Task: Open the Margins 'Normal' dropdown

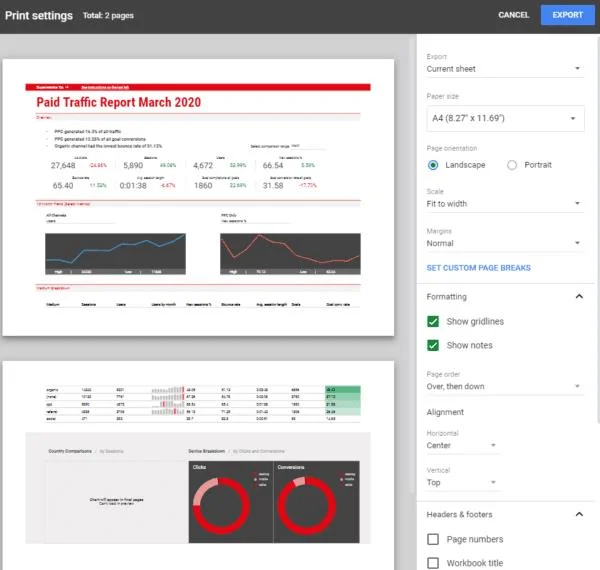Action: (x=504, y=243)
